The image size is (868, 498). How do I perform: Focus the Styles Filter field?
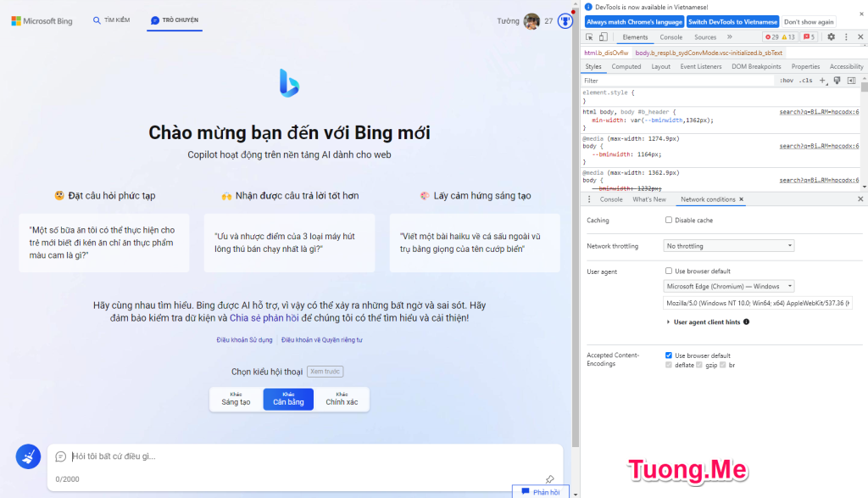tap(678, 81)
